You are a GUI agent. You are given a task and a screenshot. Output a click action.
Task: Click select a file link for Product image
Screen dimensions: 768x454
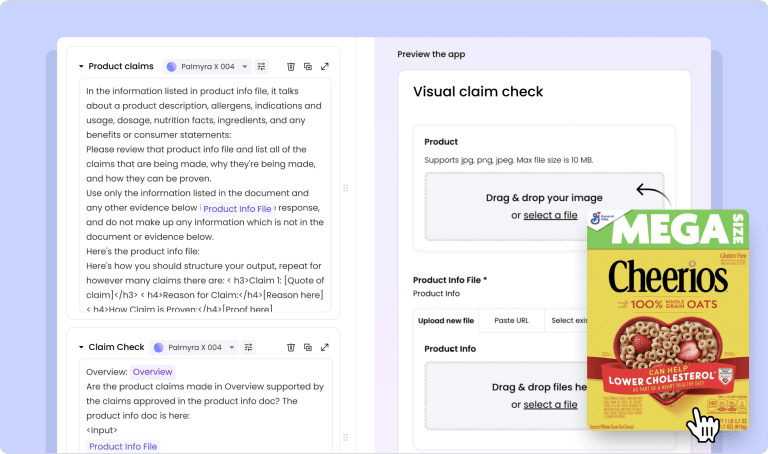tap(551, 215)
